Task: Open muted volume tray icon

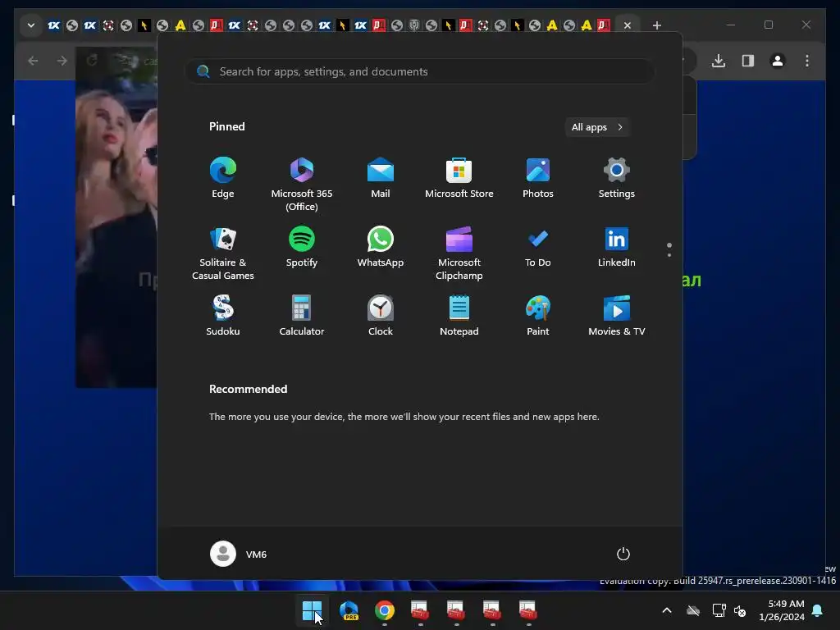Action: (740, 610)
